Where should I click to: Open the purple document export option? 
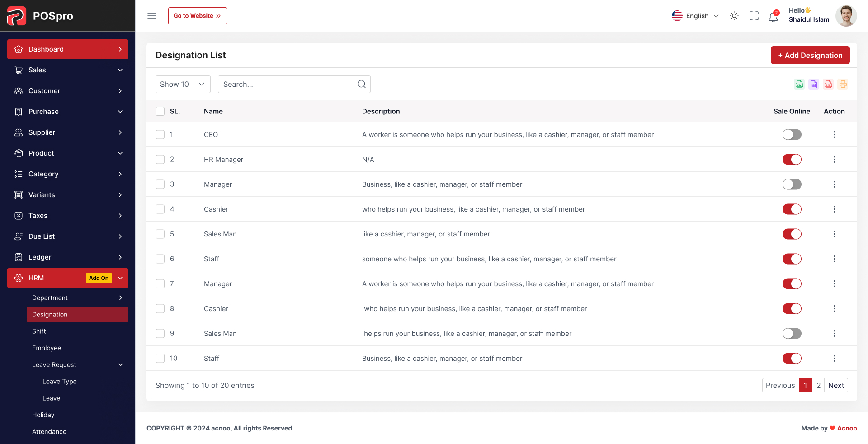pos(814,84)
